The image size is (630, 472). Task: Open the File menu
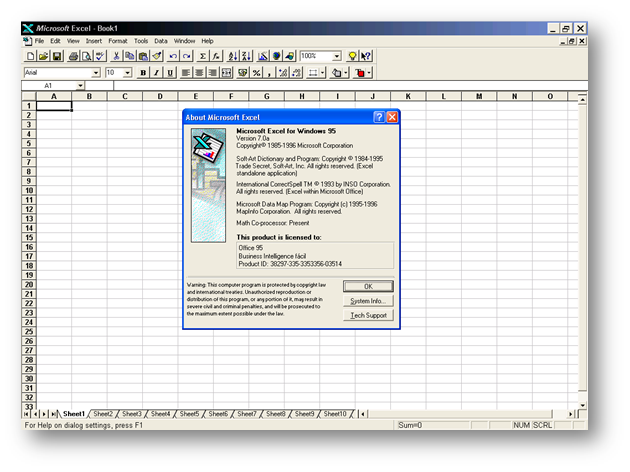39,41
